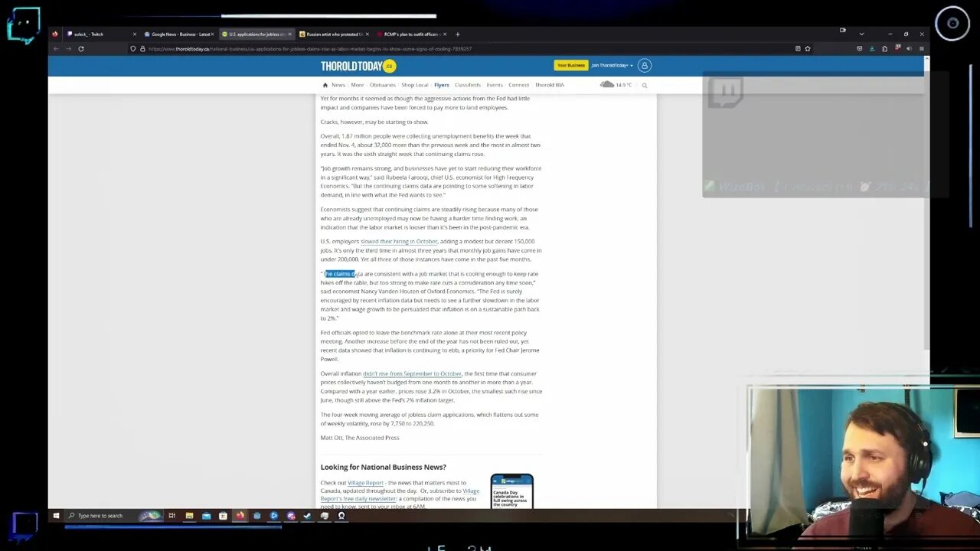Click the 'Type here to search' taskbar box
The width and height of the screenshot is (980, 551).
click(x=113, y=516)
